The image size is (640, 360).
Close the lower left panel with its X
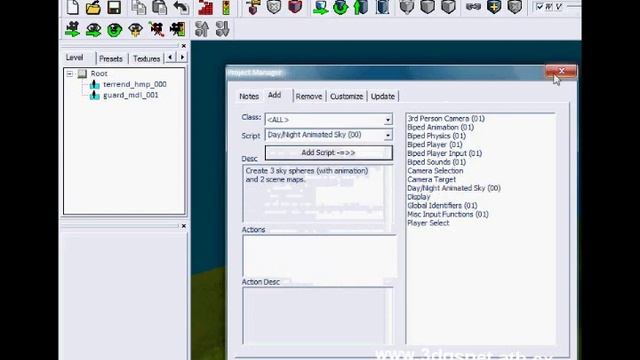[184, 226]
